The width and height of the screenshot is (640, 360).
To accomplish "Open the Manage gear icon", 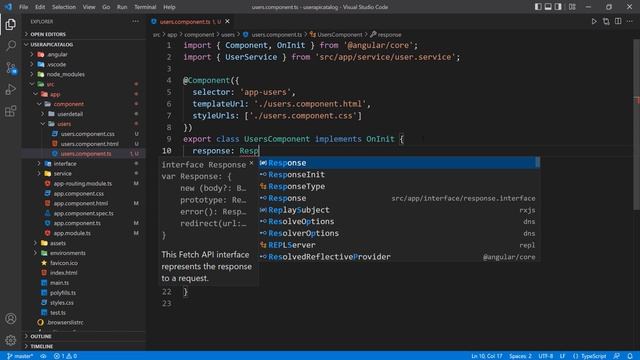I will point(11,340).
